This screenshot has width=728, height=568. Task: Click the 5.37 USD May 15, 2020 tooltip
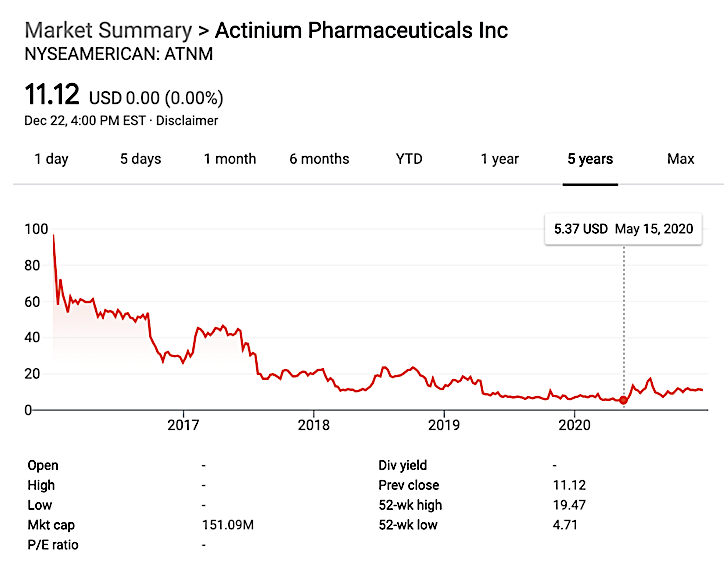(x=623, y=229)
